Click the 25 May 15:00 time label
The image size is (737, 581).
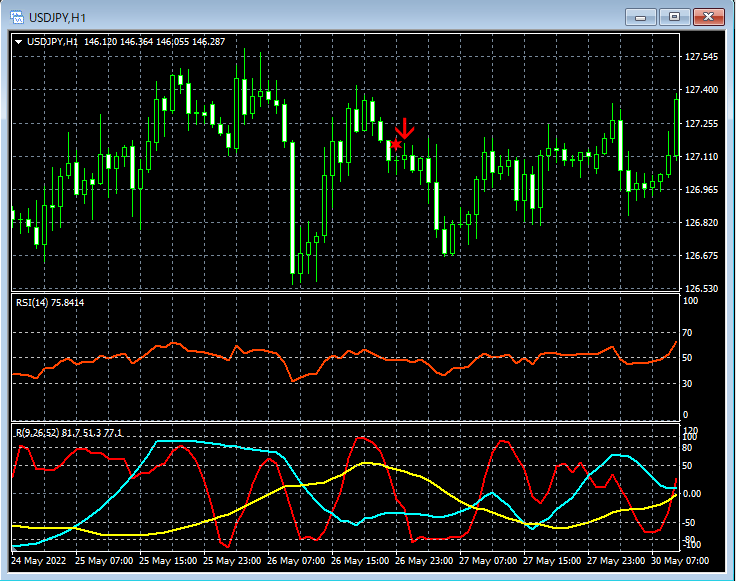pos(168,561)
